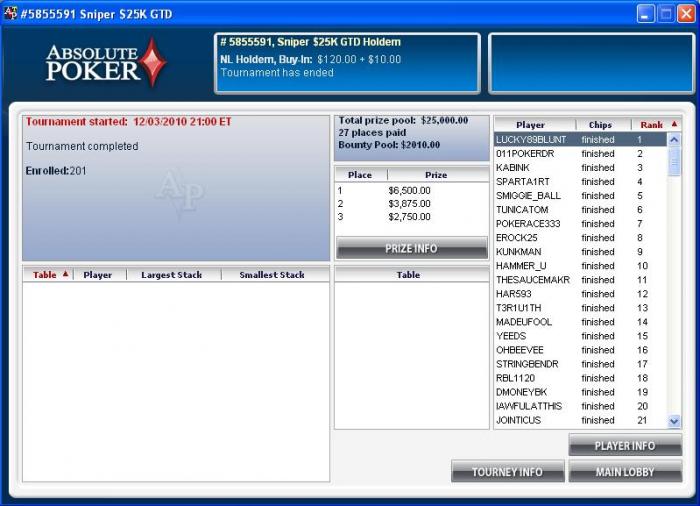
Task: Select player 011POKERDR
Action: click(580, 154)
